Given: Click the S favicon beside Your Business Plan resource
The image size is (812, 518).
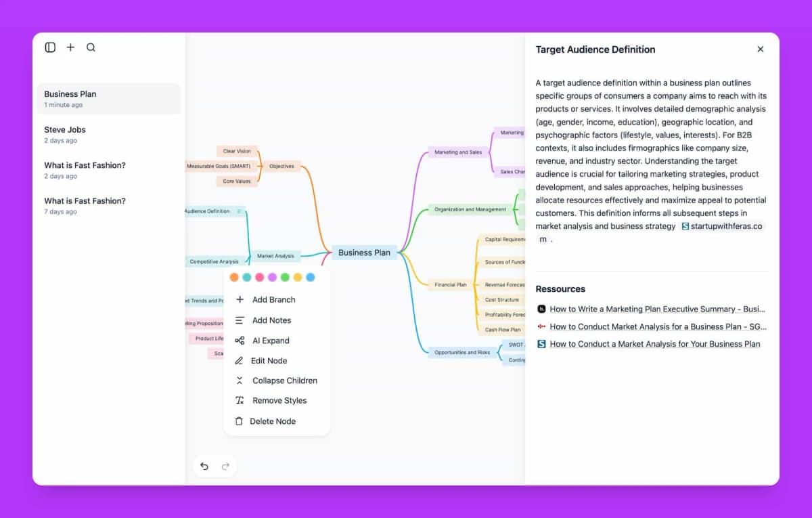Looking at the screenshot, I should pos(541,344).
